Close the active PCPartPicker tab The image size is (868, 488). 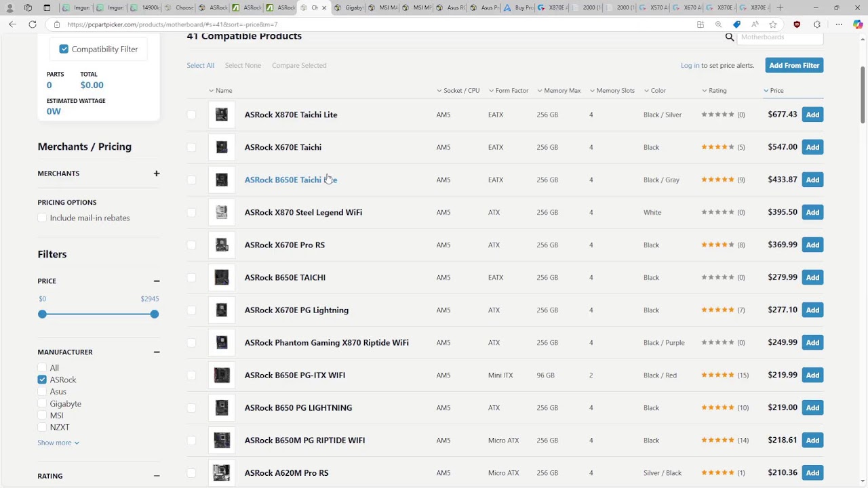(x=323, y=7)
